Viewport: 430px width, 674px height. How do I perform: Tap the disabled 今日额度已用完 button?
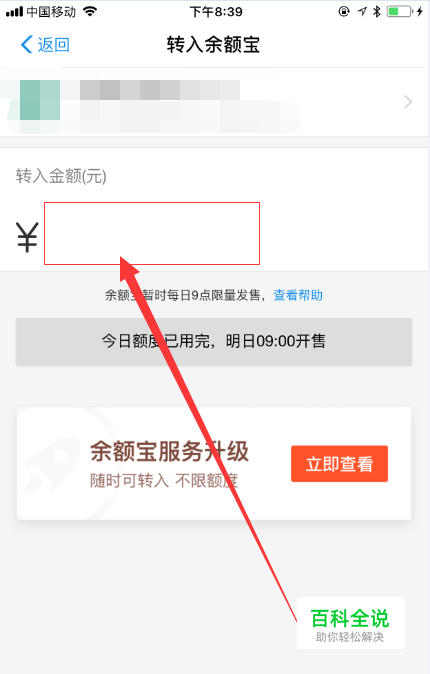click(x=214, y=342)
